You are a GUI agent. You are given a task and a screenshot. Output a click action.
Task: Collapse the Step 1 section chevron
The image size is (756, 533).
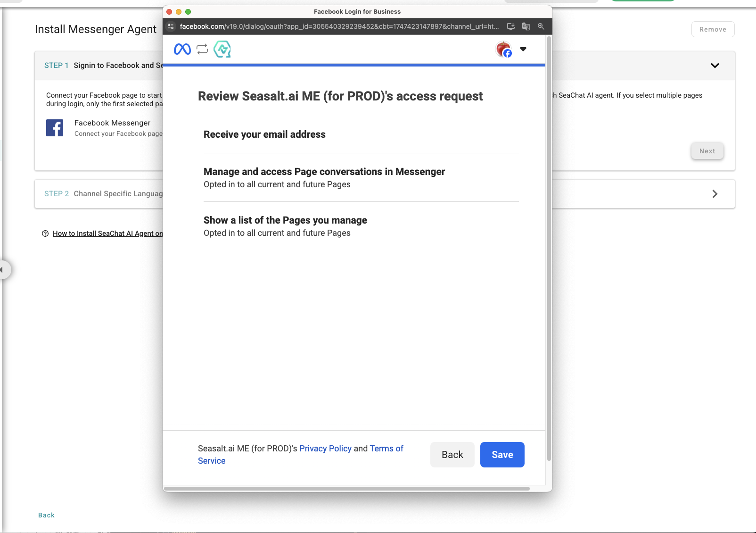pos(715,66)
